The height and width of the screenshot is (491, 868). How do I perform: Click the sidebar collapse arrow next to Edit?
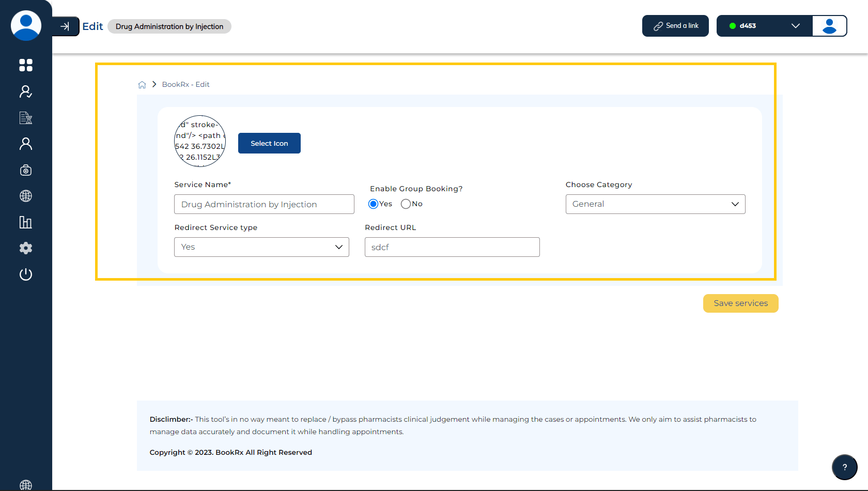[x=66, y=25]
